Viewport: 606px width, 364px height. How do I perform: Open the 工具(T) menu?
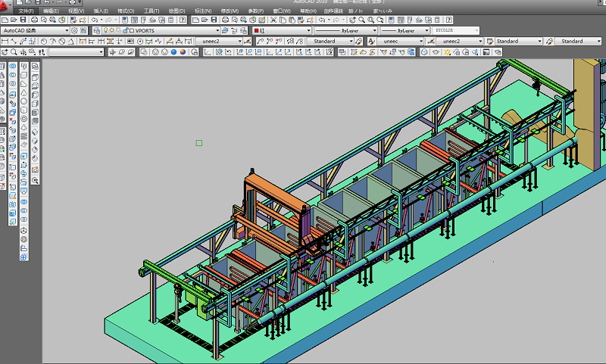[150, 11]
